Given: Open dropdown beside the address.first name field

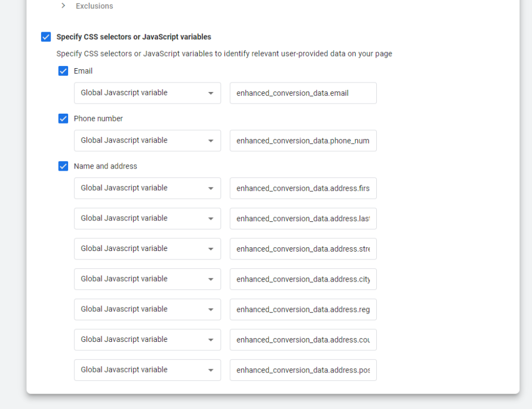Looking at the screenshot, I should pyautogui.click(x=147, y=188).
